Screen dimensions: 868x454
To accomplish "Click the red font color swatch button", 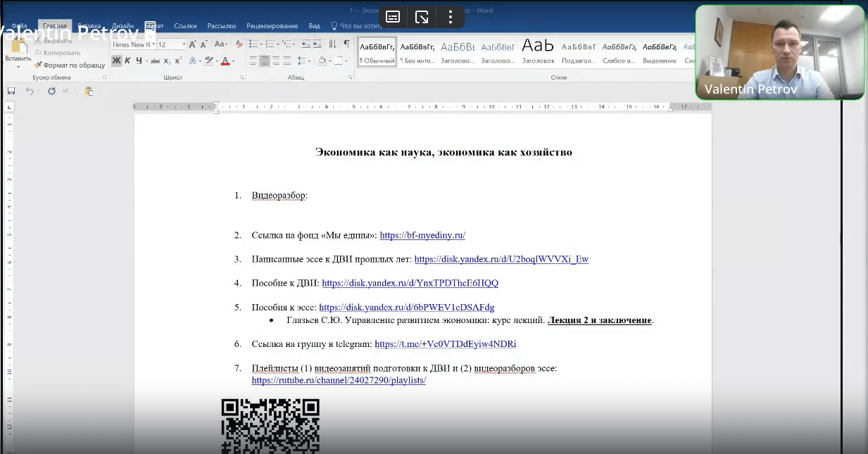I will (x=225, y=61).
